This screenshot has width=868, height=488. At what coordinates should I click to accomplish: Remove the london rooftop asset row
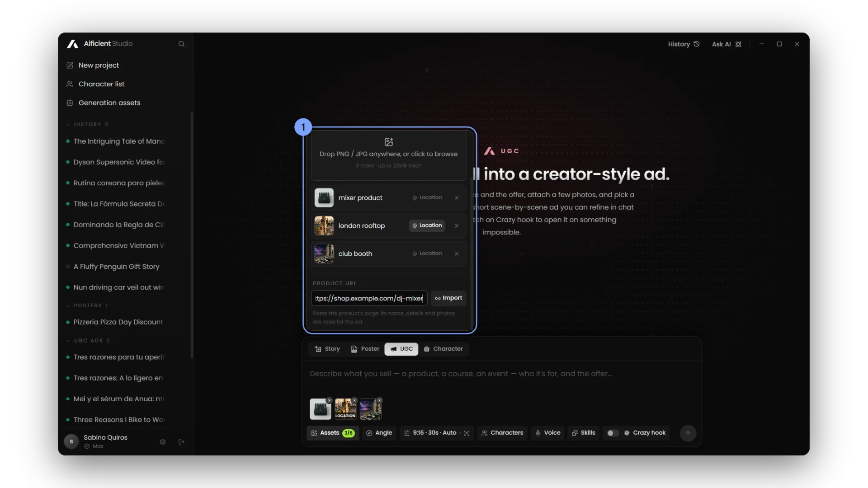[x=457, y=226]
